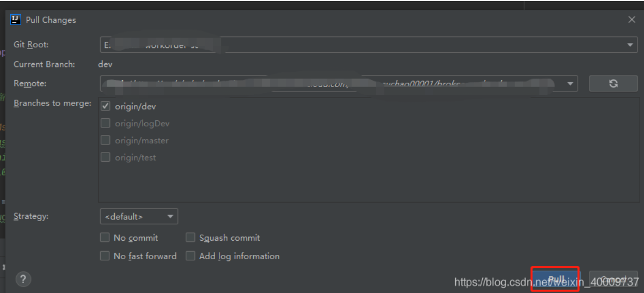Open the Strategy default dropdown

(139, 217)
